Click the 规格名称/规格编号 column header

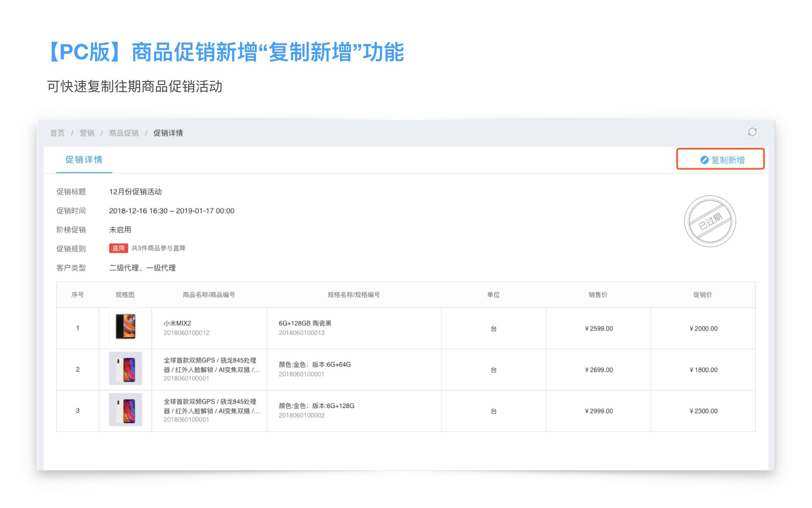[x=354, y=295]
